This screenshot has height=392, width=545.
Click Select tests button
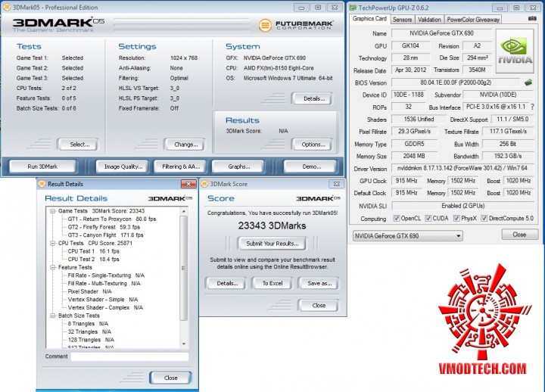tap(79, 145)
